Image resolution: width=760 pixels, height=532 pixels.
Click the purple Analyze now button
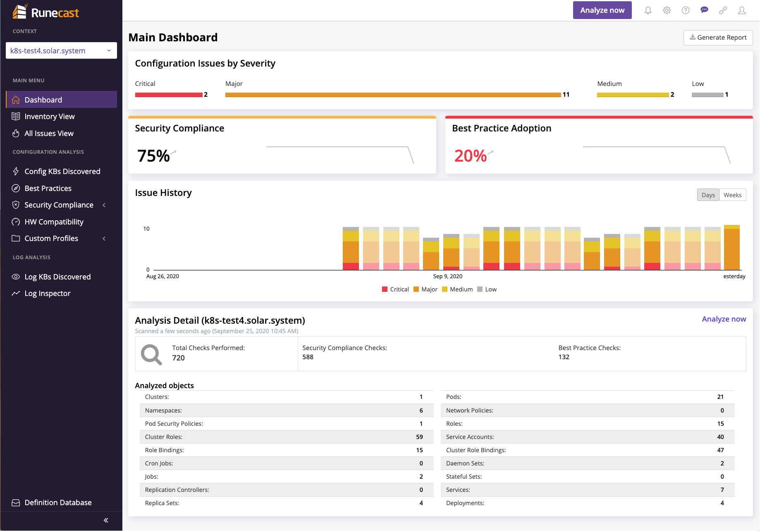pyautogui.click(x=602, y=10)
